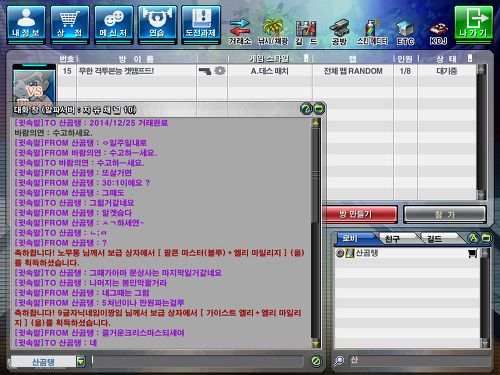Open the ETC box icon

[x=405, y=33]
